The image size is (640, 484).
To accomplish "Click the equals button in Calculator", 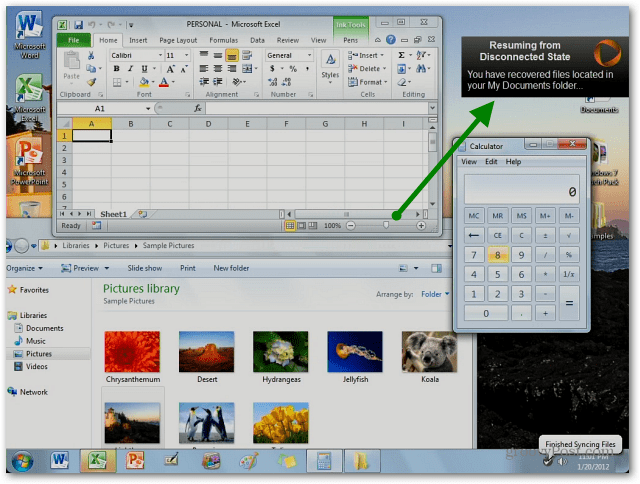I will coord(569,303).
